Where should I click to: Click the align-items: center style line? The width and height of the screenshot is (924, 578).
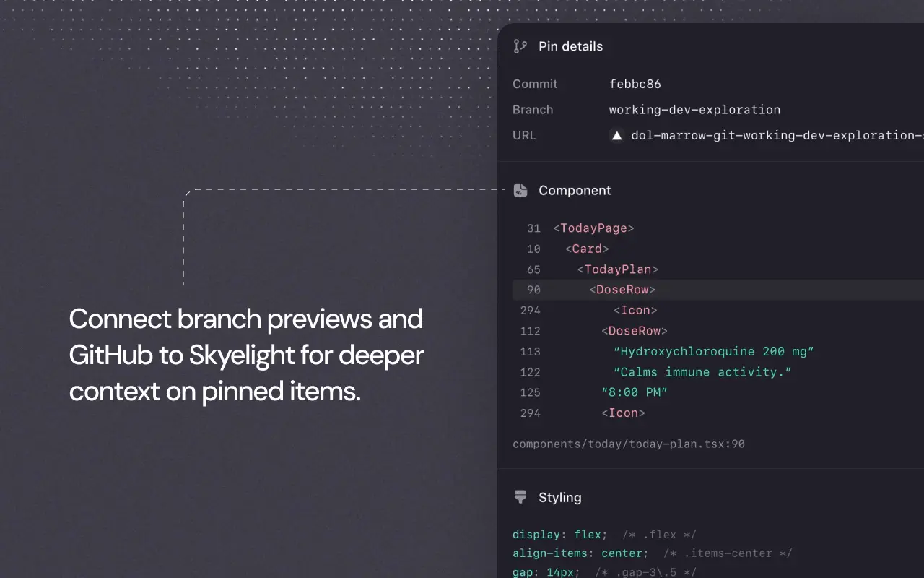tap(652, 553)
